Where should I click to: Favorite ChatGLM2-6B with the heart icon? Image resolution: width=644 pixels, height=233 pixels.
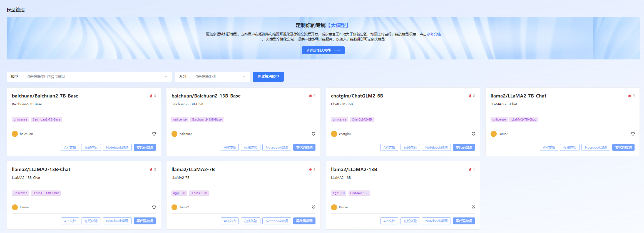point(473,134)
